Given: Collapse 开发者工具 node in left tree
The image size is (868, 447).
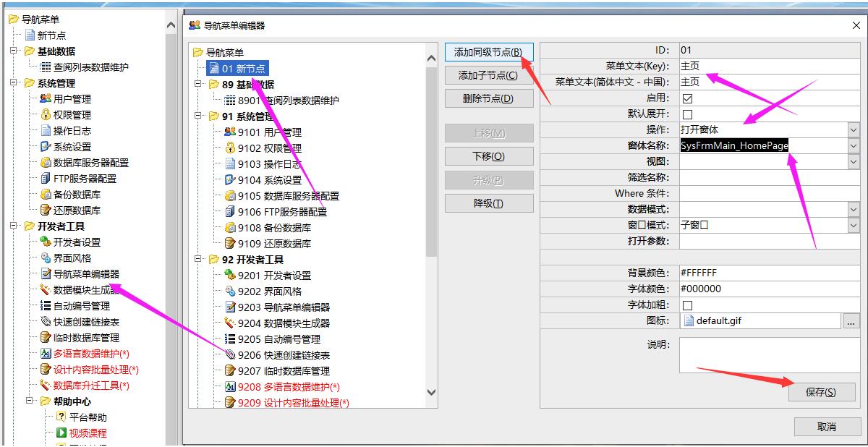Looking at the screenshot, I should coord(14,226).
